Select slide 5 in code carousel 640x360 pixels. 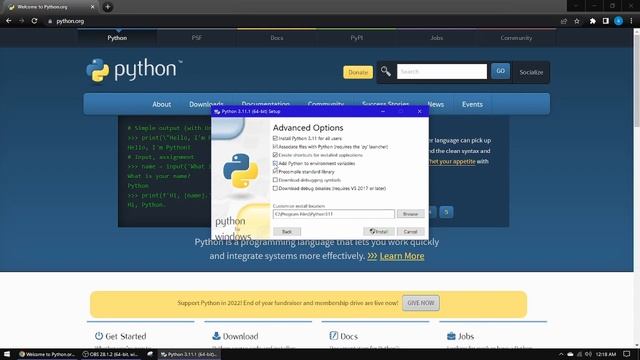tap(446, 212)
